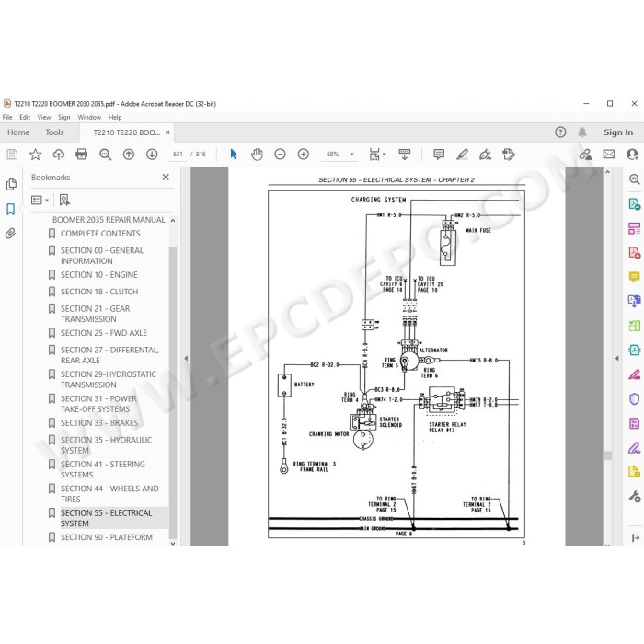
Task: Click document vertical scrollbar thumb
Action: [608, 454]
